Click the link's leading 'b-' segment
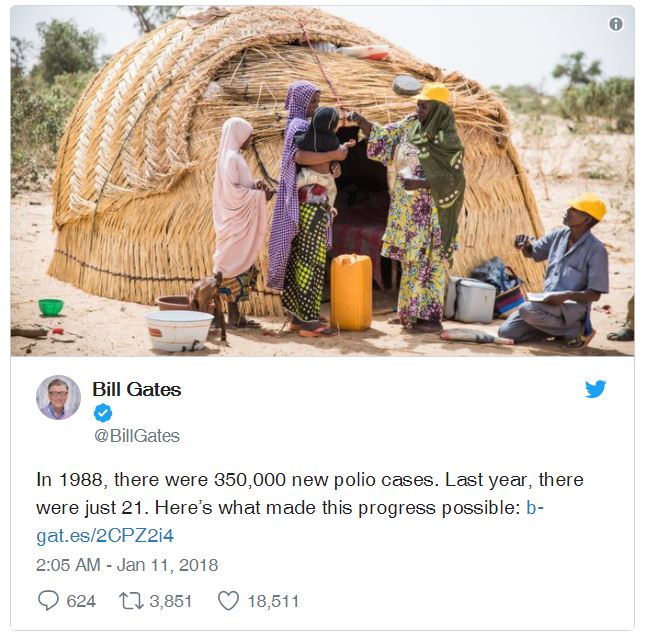This screenshot has height=644, width=647. 535,507
